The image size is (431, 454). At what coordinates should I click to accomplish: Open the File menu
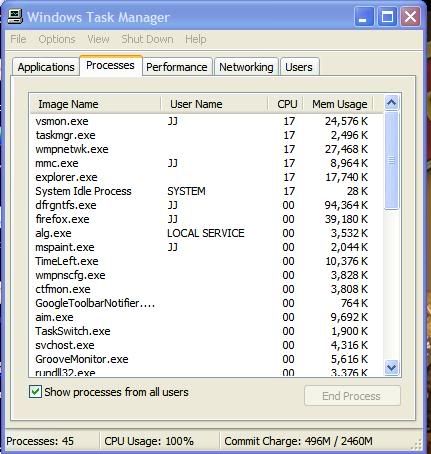(18, 39)
